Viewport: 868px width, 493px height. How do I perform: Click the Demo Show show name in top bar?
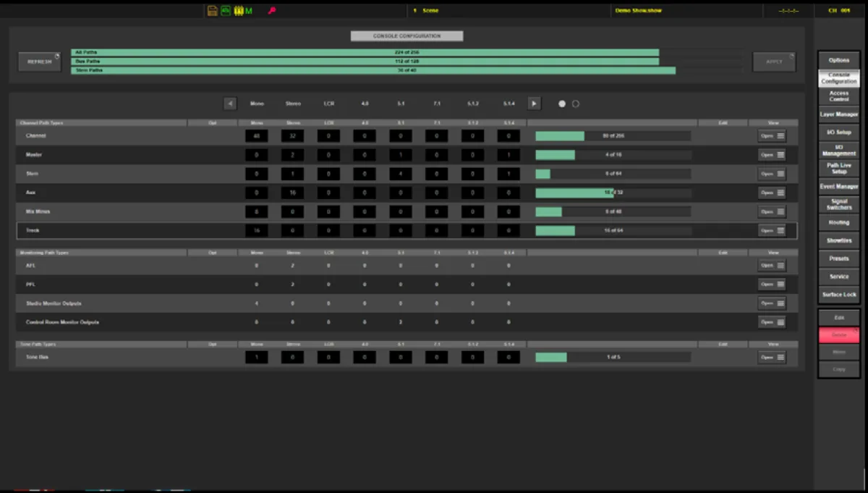pos(639,11)
